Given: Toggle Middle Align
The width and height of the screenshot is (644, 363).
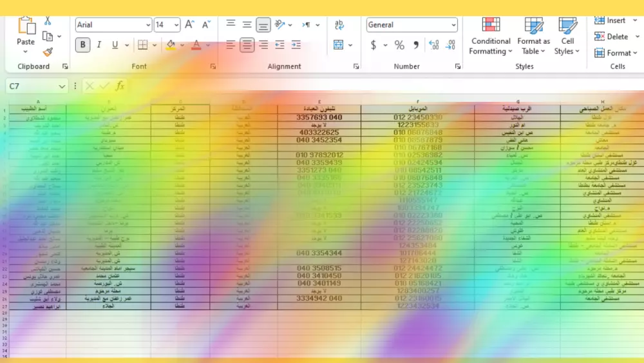Looking at the screenshot, I should click(x=247, y=25).
